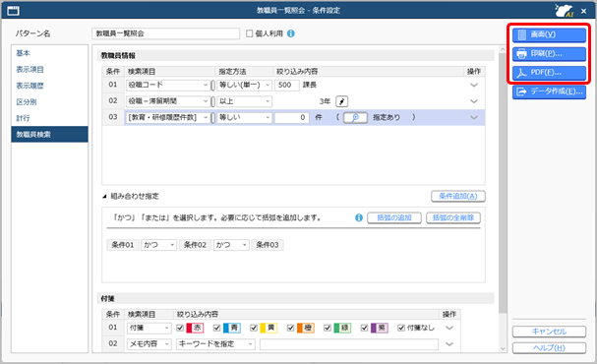Click the 条件追加(A) button

pos(458,196)
